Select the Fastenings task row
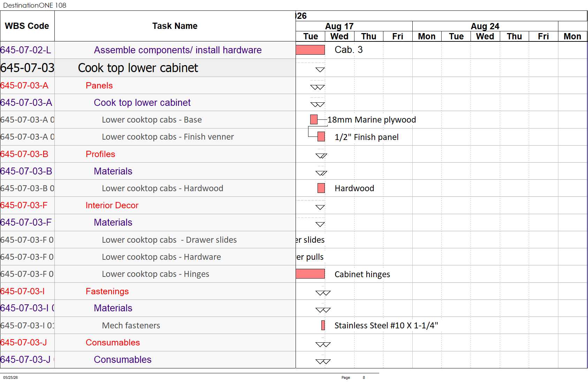This screenshot has width=588, height=382. coord(107,291)
